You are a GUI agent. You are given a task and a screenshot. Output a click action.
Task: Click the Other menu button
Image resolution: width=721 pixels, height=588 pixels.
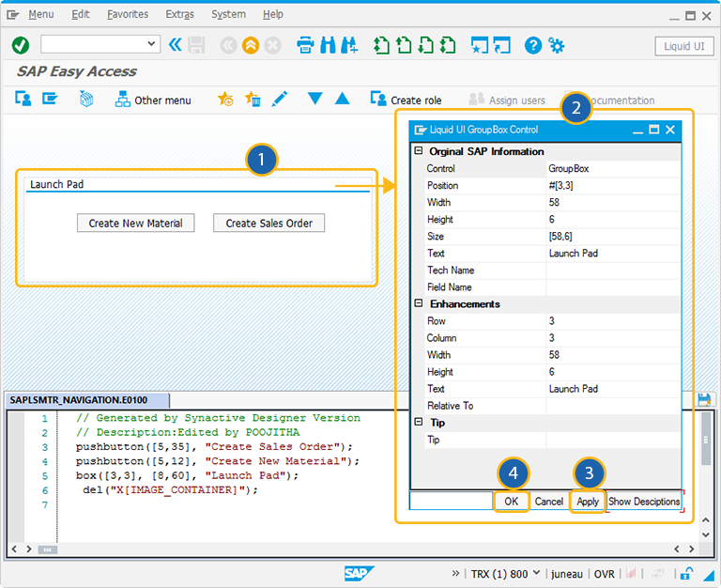coord(153,100)
